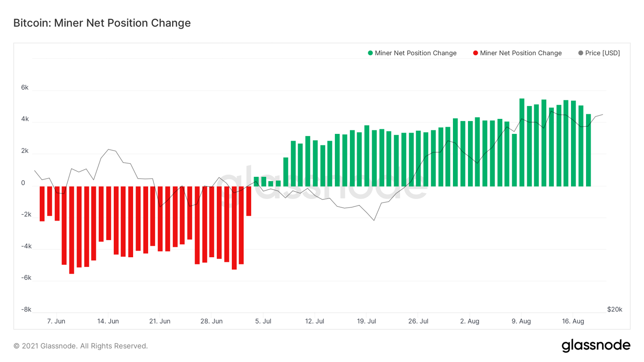
Task: Select the 5. Jul x-axis label
Action: point(263,321)
